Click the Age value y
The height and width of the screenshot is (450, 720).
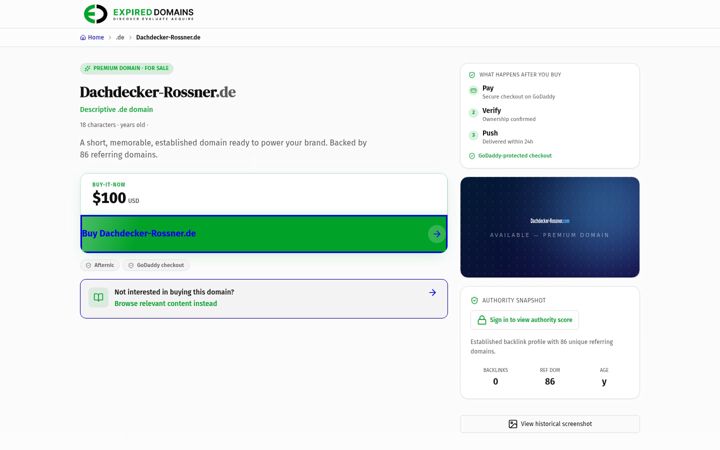point(604,382)
